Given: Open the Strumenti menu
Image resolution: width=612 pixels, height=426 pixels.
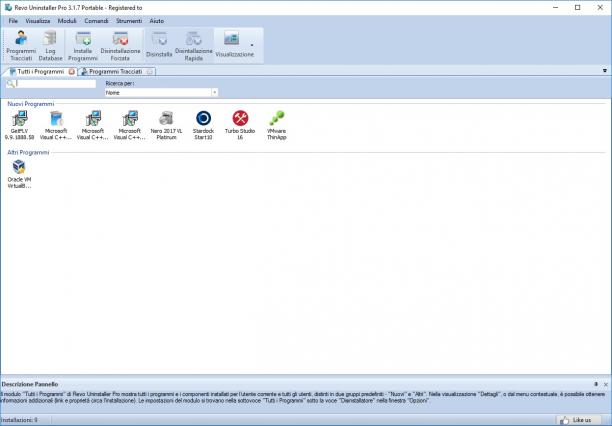Looking at the screenshot, I should pyautogui.click(x=129, y=21).
